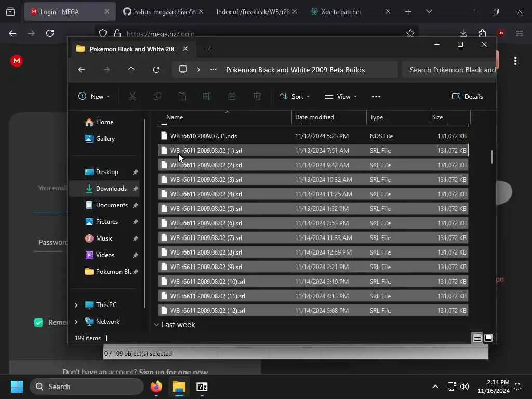Open the New dropdown in Explorer
532x399 pixels.
(94, 96)
